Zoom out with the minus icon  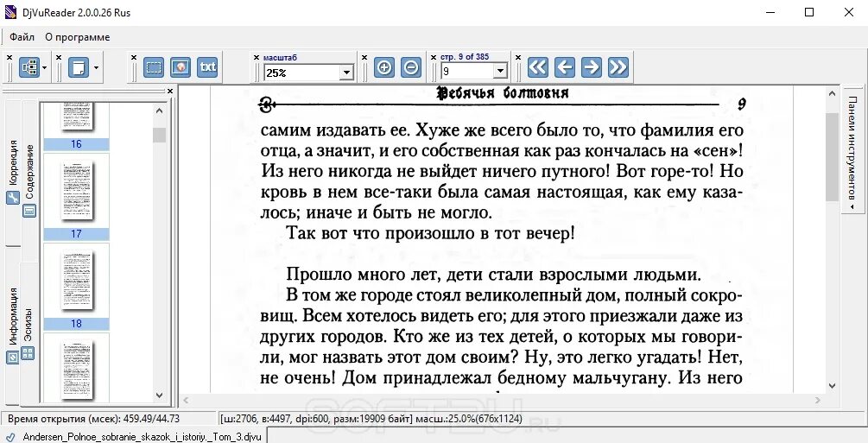(x=411, y=67)
